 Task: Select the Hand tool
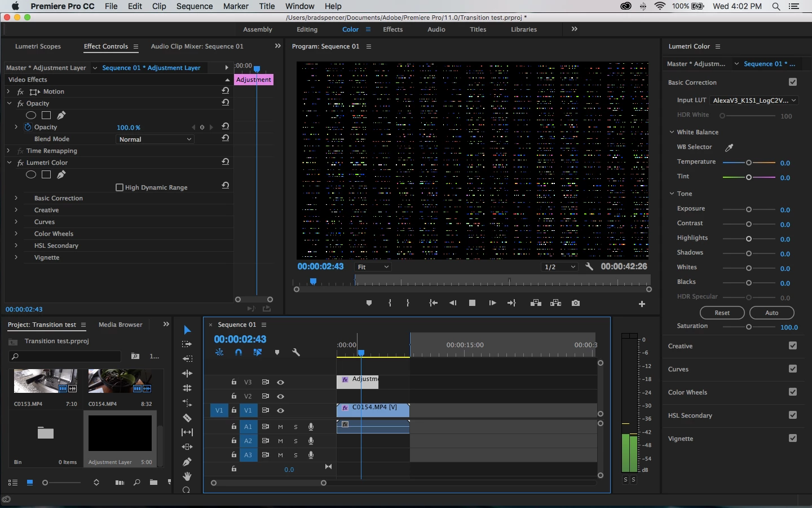click(187, 476)
